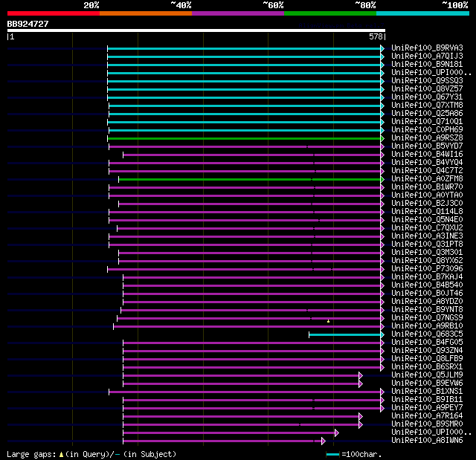Click the UniRef100_A0ZFM8 label
This screenshot has width=476, height=460.
(427, 179)
